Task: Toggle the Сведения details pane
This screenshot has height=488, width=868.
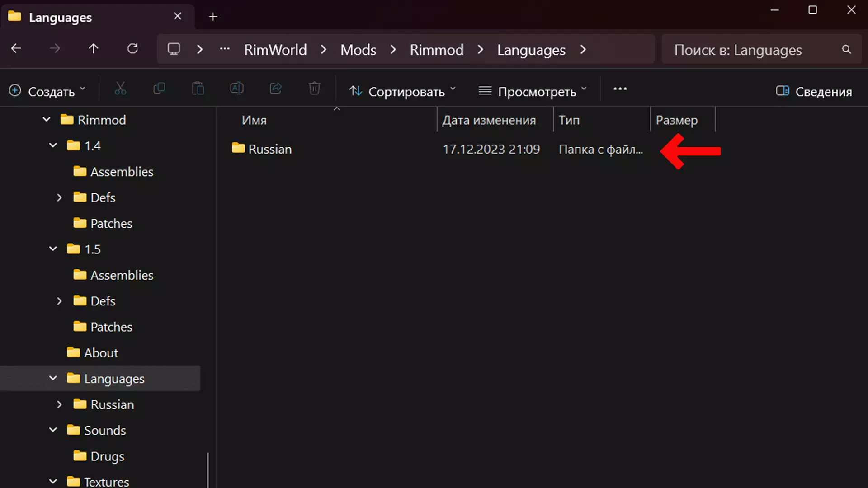Action: [814, 92]
